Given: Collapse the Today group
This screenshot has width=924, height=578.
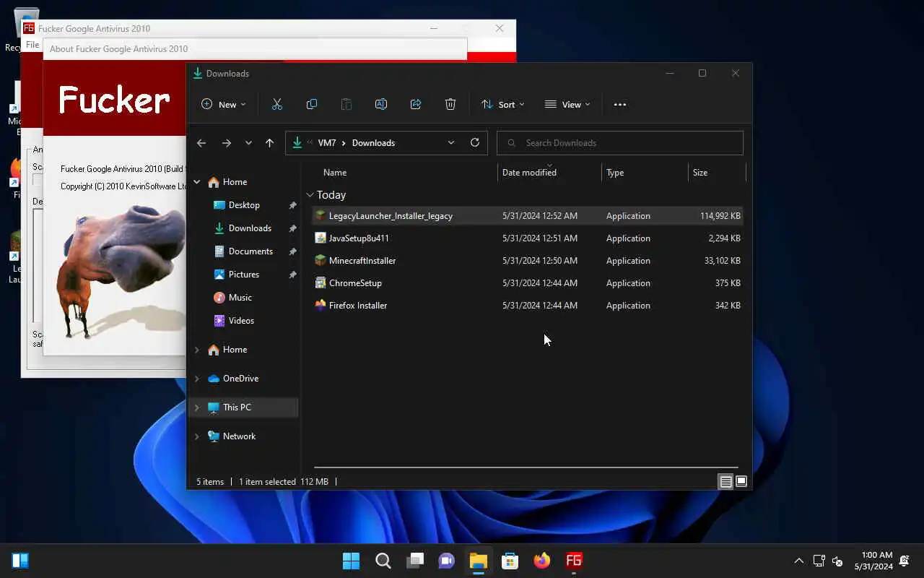Looking at the screenshot, I should tap(310, 195).
